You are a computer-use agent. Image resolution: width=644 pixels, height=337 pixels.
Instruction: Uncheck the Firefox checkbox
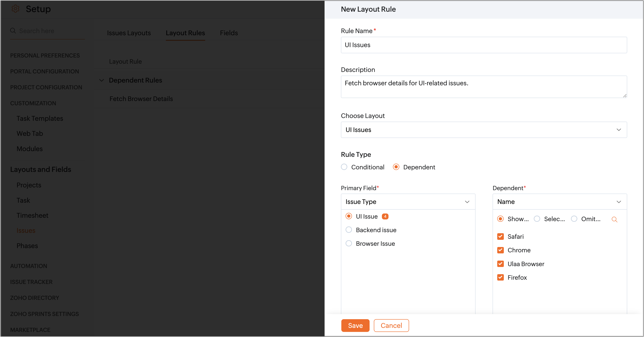click(x=500, y=277)
